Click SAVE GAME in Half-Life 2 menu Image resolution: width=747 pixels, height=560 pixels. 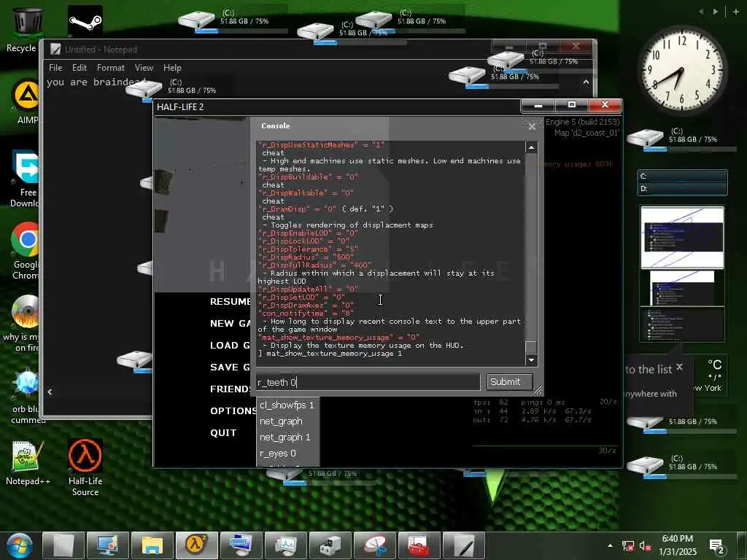pos(230,367)
